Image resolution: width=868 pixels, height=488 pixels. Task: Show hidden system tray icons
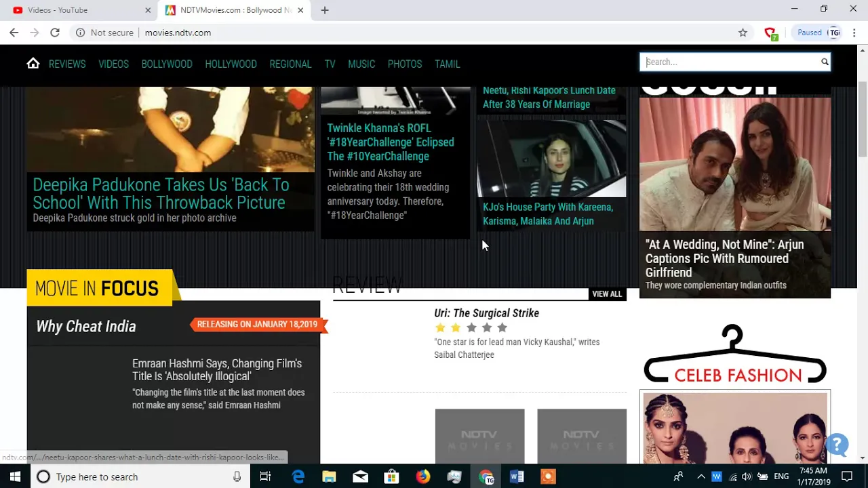click(701, 476)
